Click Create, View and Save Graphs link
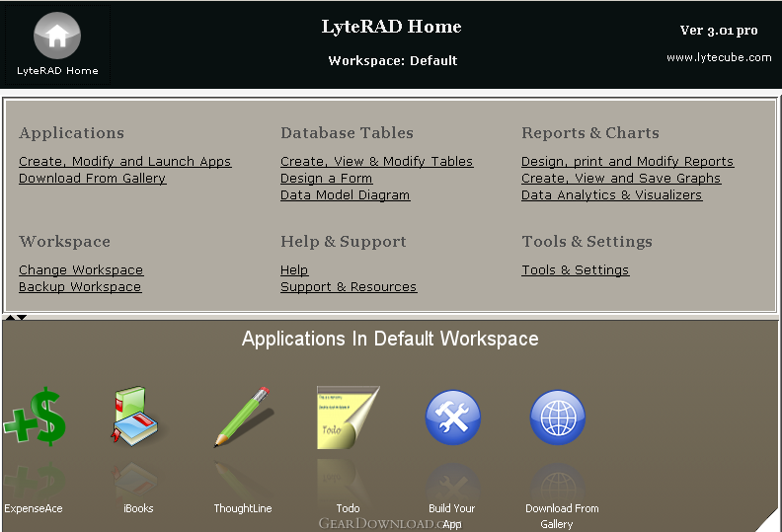Screen dimensions: 782x532 621,179
